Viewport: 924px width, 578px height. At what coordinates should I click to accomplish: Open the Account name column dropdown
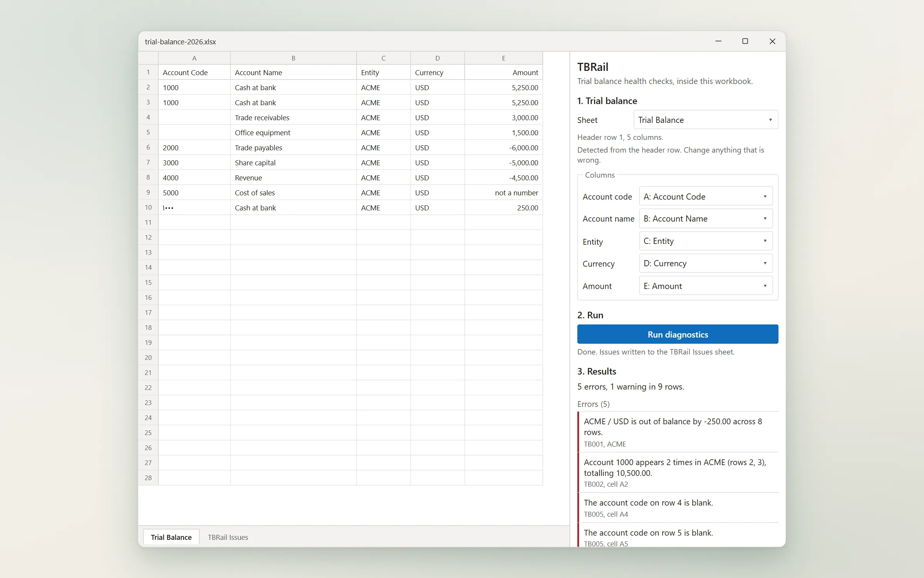(x=705, y=218)
